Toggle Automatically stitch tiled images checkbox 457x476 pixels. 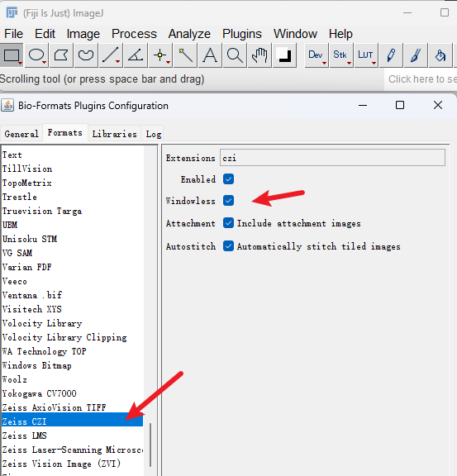pos(228,246)
